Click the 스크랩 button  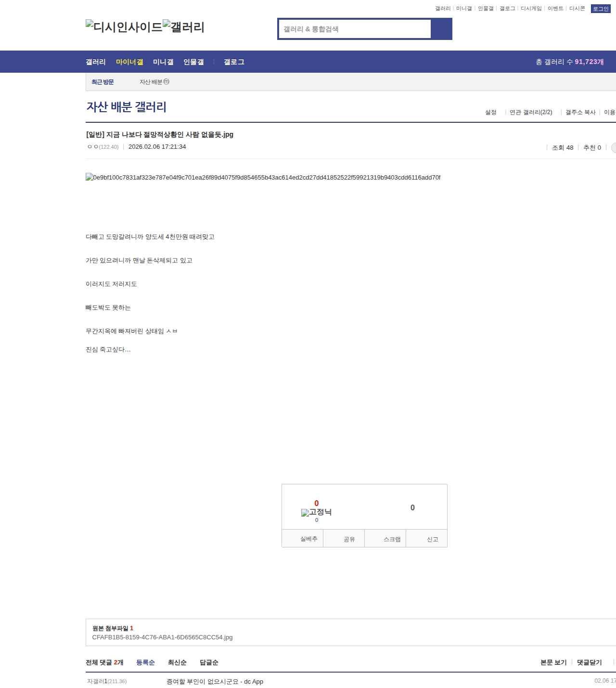385,539
